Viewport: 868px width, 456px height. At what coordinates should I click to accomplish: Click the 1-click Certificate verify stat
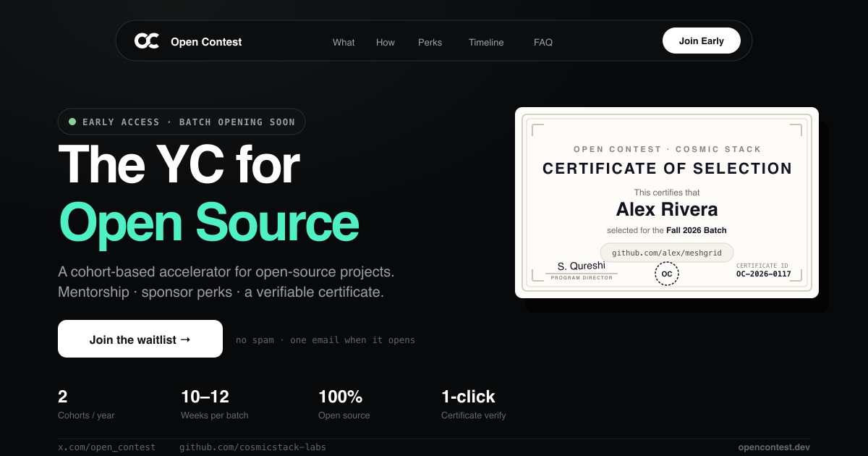click(x=474, y=405)
